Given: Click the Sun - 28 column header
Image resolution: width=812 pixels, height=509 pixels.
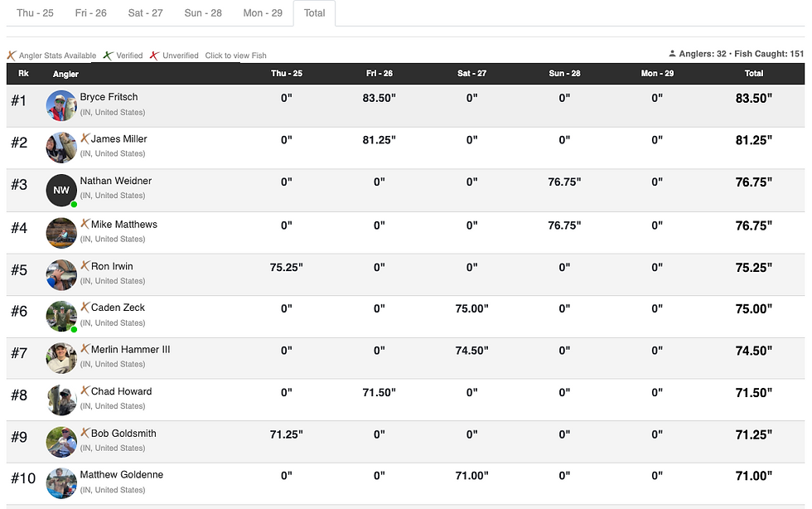Looking at the screenshot, I should [564, 74].
